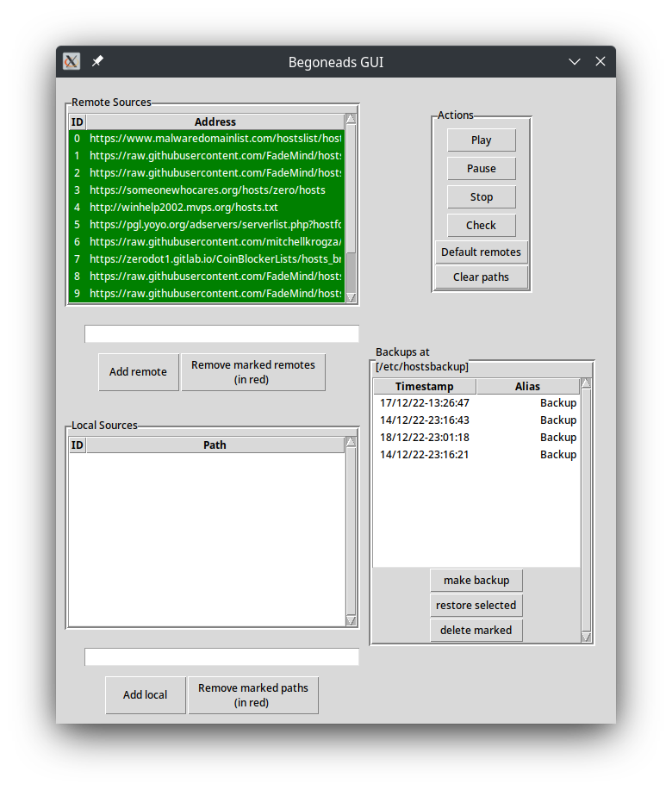
Task: Select backup 14/12/22-23:16:21
Action: [x=477, y=455]
